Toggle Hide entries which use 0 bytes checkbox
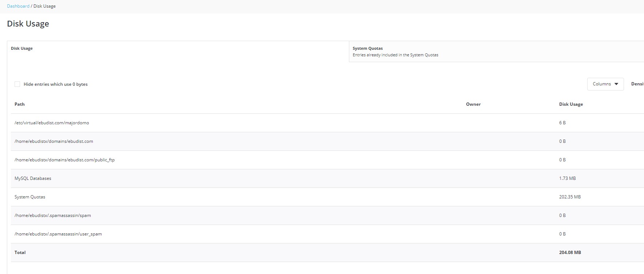Image resolution: width=644 pixels, height=274 pixels. pos(17,84)
